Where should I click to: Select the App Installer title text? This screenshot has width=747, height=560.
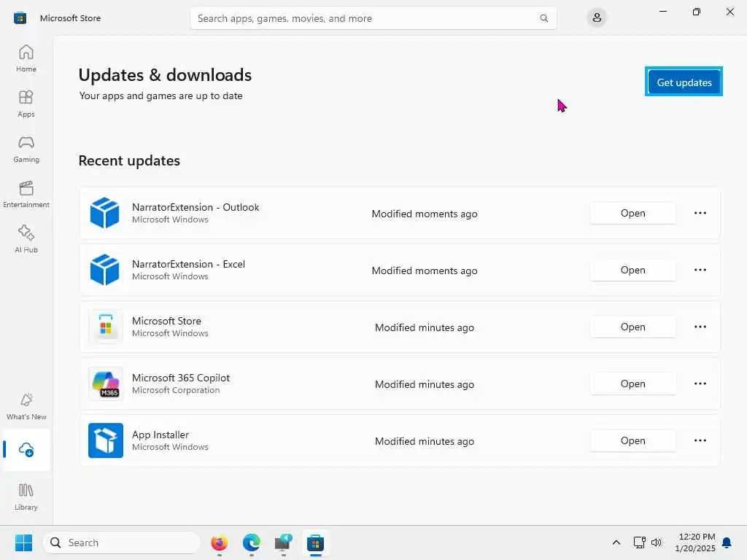(160, 435)
